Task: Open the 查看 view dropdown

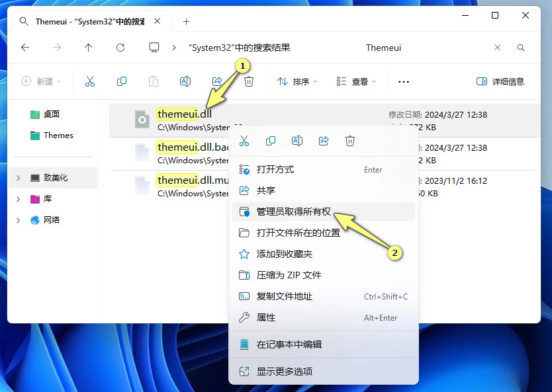Action: pyautogui.click(x=356, y=81)
